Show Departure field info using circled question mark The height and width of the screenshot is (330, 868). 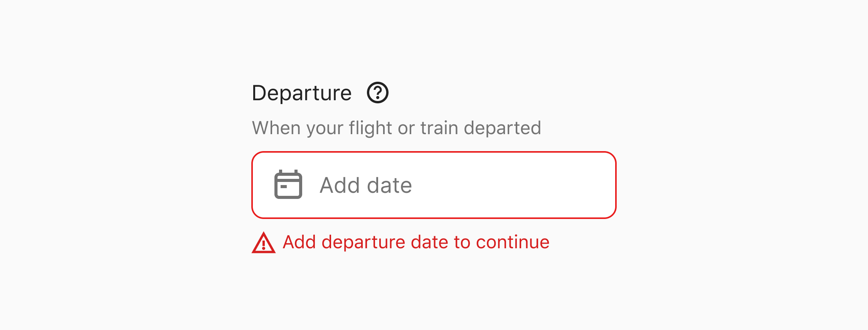coord(377,93)
